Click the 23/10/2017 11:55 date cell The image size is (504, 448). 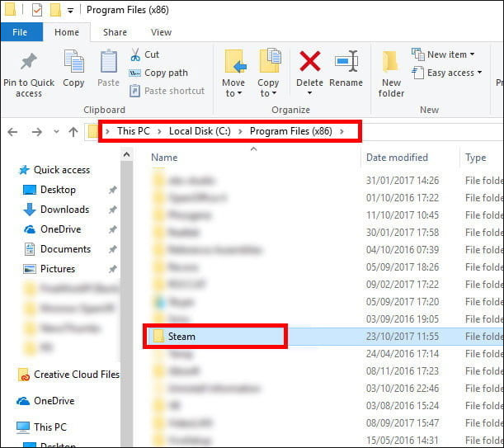tap(403, 337)
